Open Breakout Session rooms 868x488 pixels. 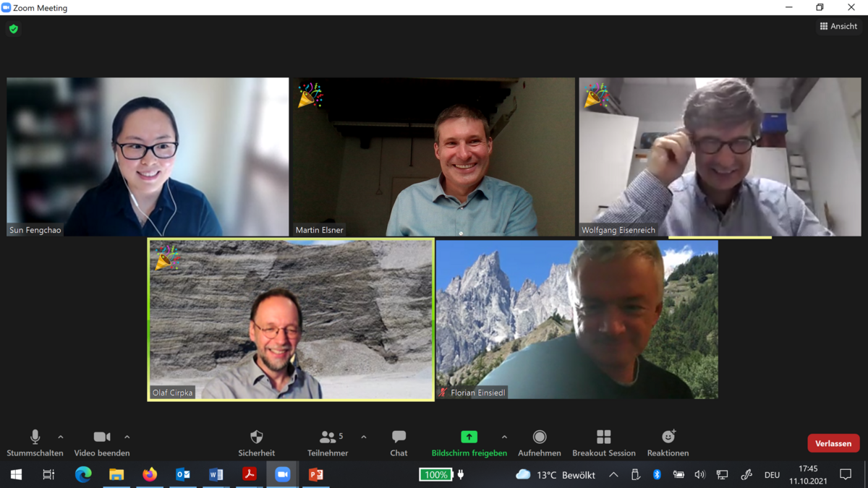coord(603,442)
